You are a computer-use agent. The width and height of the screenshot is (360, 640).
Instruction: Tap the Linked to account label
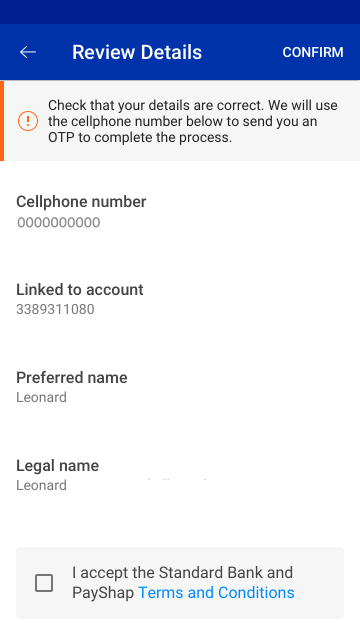(80, 290)
